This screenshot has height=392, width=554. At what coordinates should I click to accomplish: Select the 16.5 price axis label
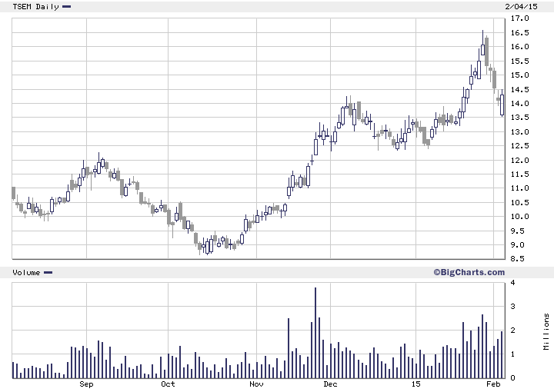pyautogui.click(x=519, y=32)
